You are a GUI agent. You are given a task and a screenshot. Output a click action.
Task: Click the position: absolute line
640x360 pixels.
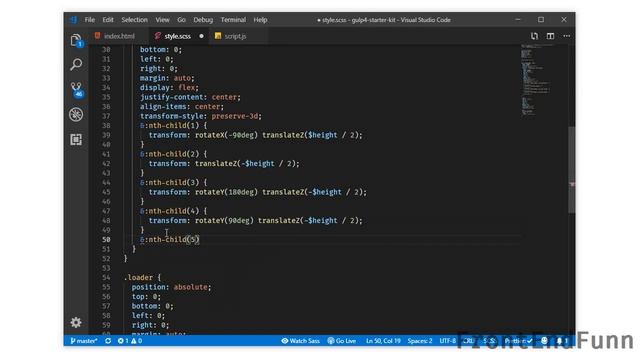click(x=171, y=287)
